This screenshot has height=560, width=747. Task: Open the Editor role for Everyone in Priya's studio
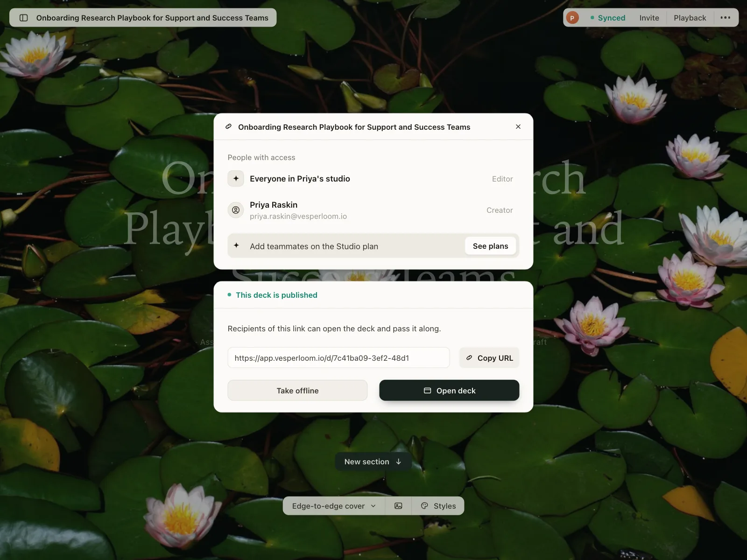(502, 179)
